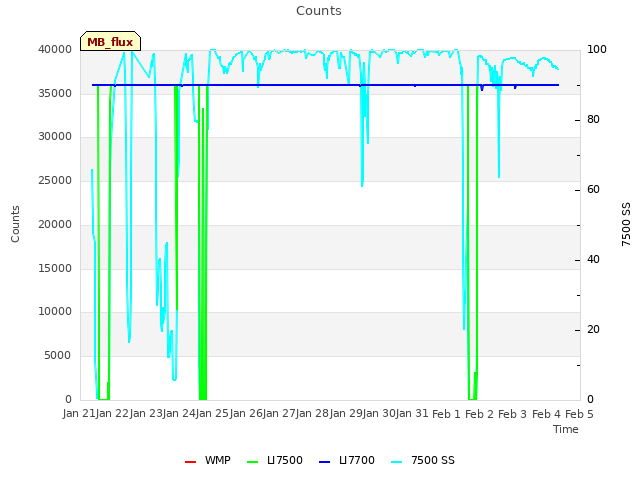Click the Jan 31 date tick label
The width and height of the screenshot is (640, 480).
(x=412, y=413)
